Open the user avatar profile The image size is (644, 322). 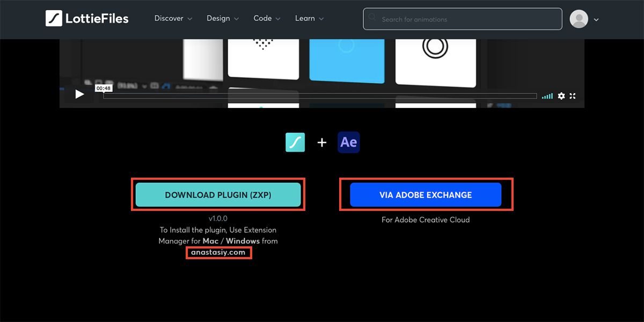tap(579, 19)
